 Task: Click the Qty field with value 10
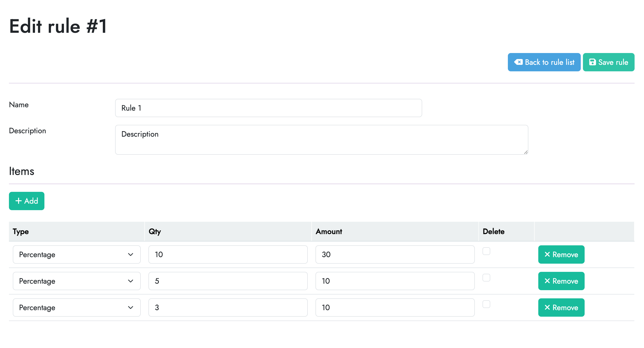(228, 254)
